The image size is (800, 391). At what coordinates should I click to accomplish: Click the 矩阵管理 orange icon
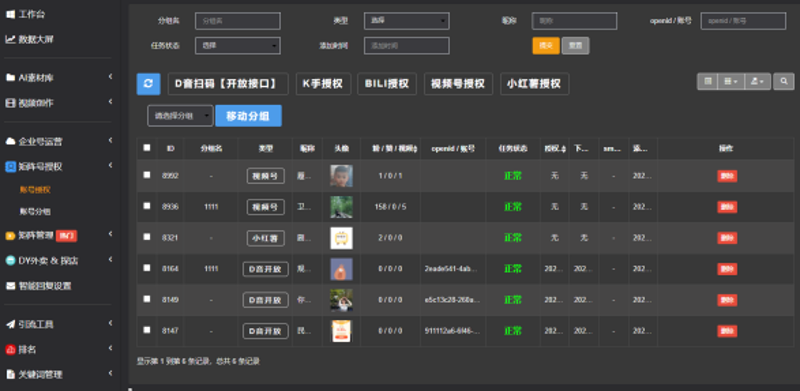pyautogui.click(x=10, y=235)
